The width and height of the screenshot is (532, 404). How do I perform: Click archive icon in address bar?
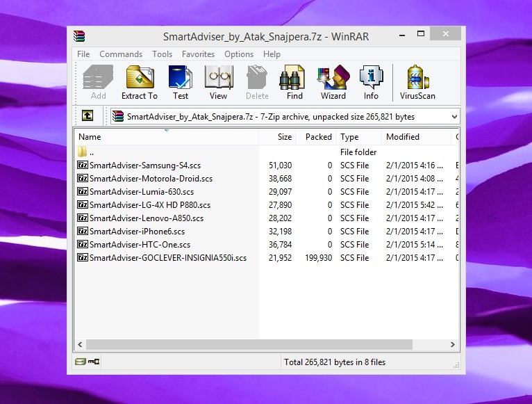(118, 116)
